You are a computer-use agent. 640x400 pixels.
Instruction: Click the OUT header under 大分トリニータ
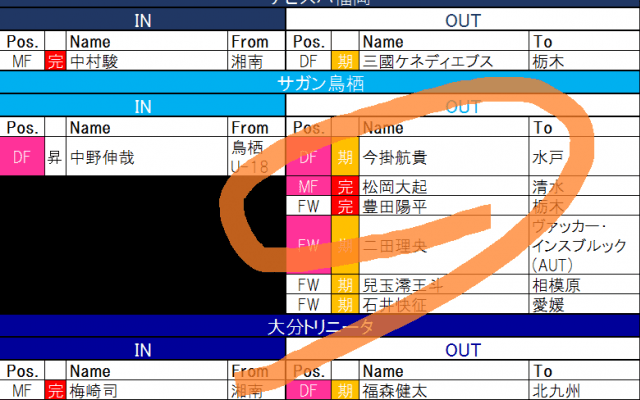[x=463, y=350]
